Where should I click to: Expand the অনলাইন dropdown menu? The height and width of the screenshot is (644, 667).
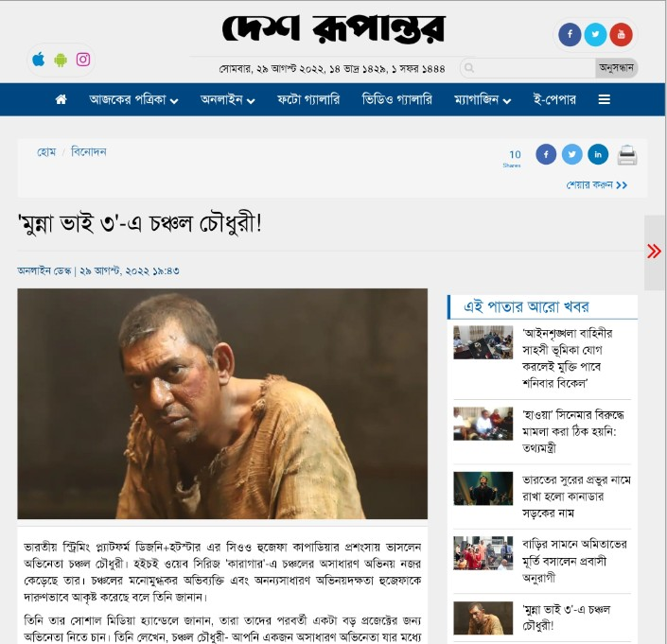pos(228,99)
